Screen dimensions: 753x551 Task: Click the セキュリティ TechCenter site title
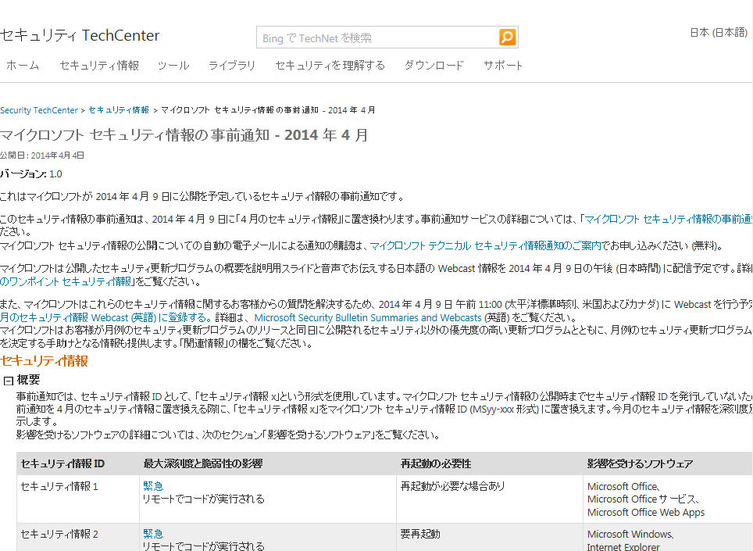(x=80, y=36)
